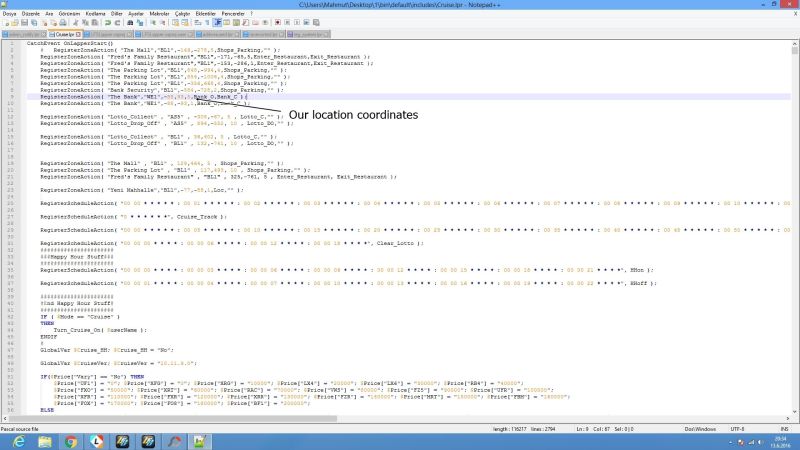Toggle synchronized vertical scrolling

[x=176, y=22]
